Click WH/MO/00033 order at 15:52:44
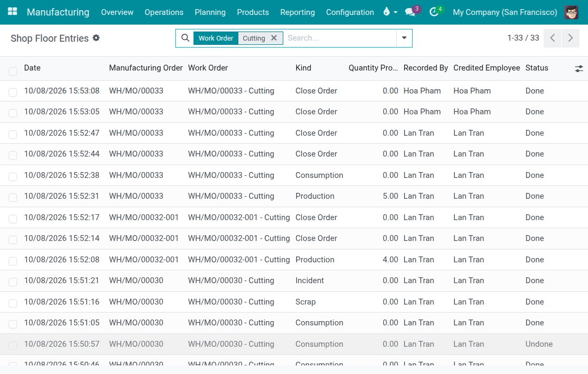The width and height of the screenshot is (588, 374). point(136,154)
